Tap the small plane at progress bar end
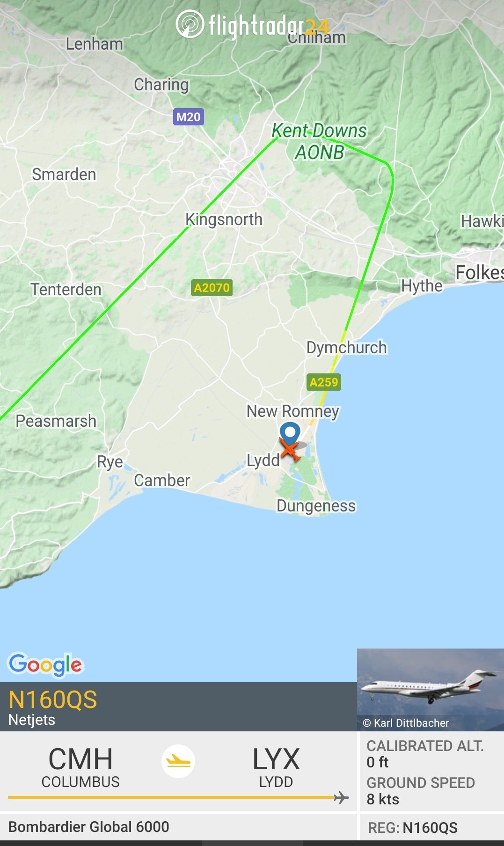Screen dimensions: 504x846 pos(342,797)
